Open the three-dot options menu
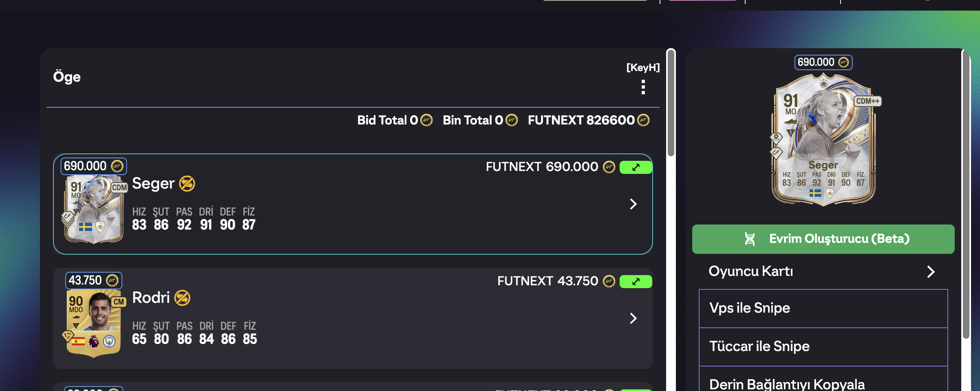 [x=643, y=87]
